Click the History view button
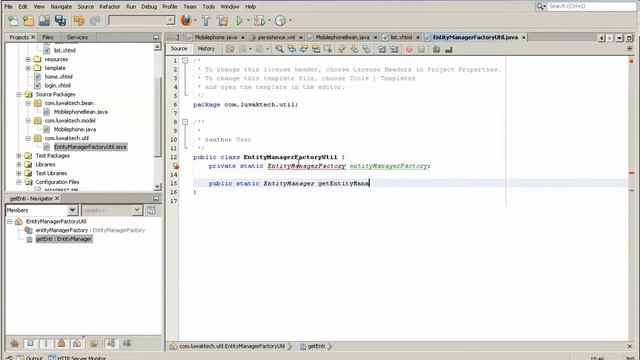640x360 pixels. (206, 49)
